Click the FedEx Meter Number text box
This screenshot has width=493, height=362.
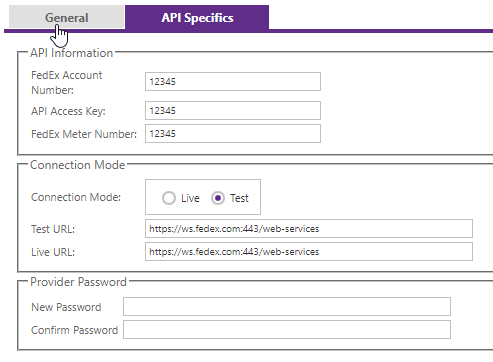point(233,133)
